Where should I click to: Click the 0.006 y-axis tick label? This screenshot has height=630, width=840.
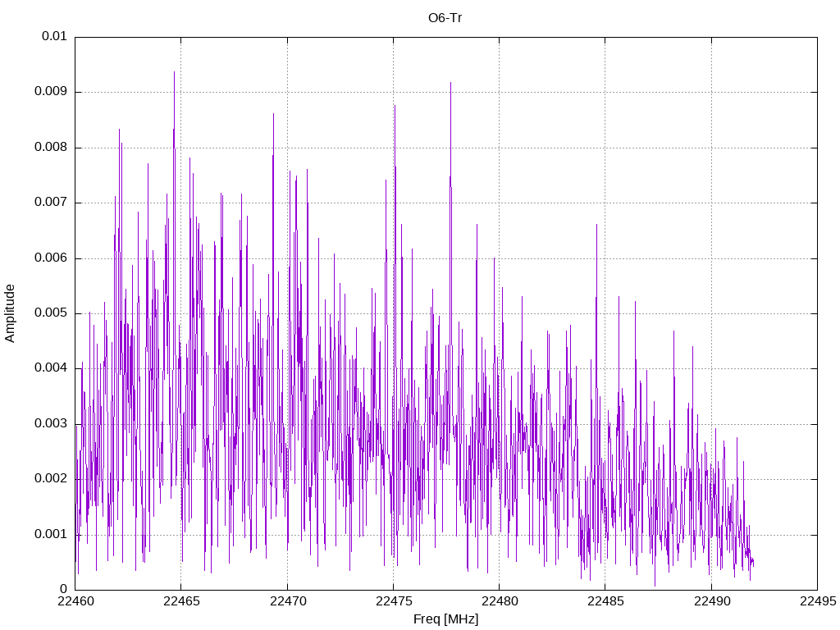tap(51, 258)
